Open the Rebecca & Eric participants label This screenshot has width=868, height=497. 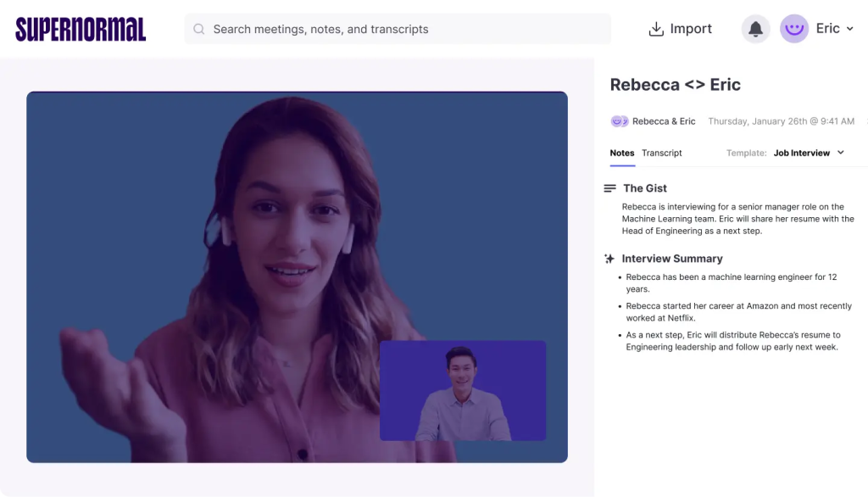[x=664, y=121]
